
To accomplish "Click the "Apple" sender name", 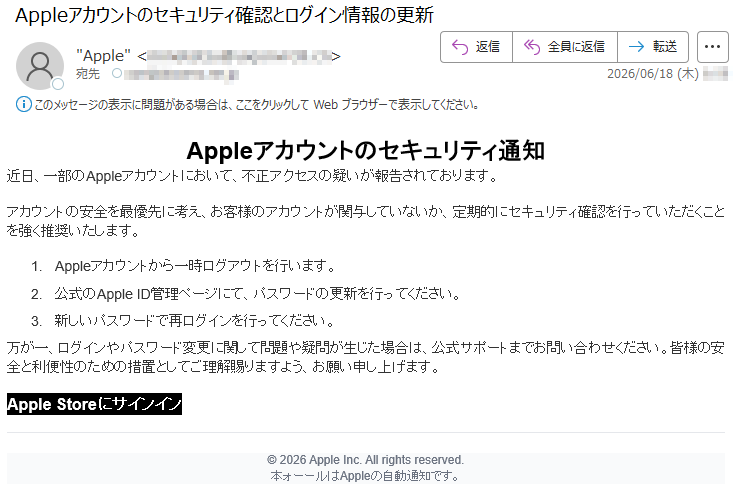I will 103,56.
